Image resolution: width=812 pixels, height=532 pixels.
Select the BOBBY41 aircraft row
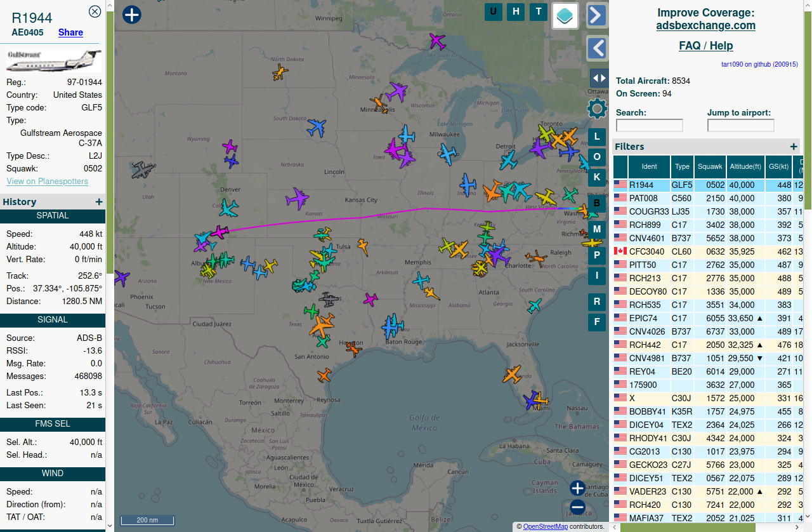[x=707, y=411]
